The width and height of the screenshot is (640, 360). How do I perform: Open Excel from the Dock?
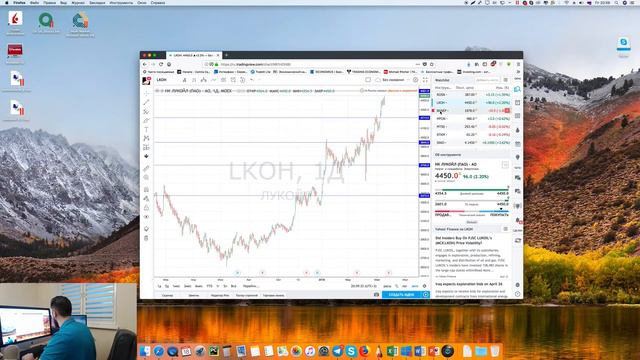pos(392,351)
